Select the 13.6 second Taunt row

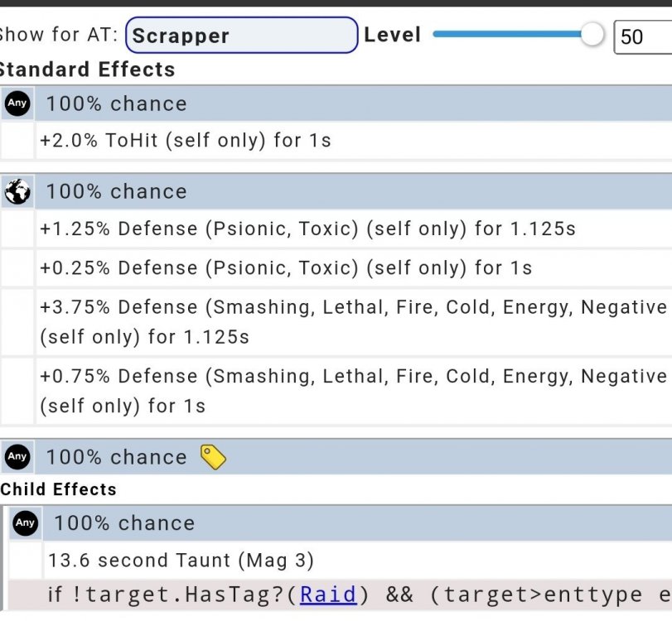pyautogui.click(x=181, y=561)
